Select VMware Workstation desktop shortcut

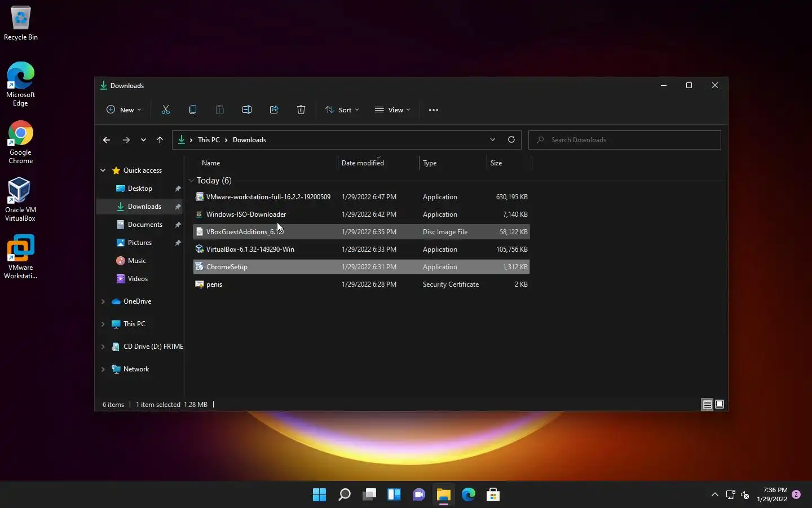21,257
